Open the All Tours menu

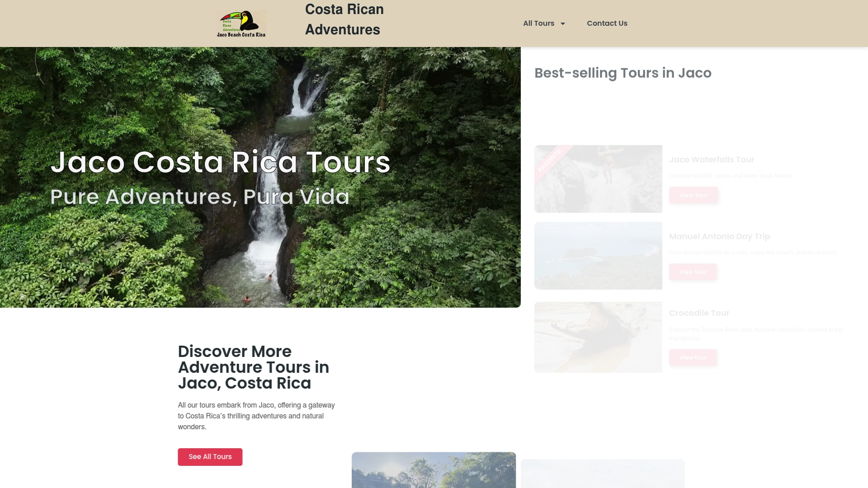(x=538, y=23)
